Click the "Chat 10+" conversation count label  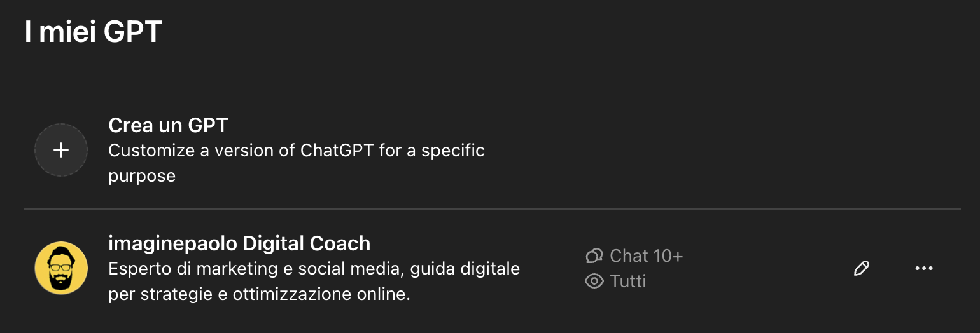pos(646,256)
